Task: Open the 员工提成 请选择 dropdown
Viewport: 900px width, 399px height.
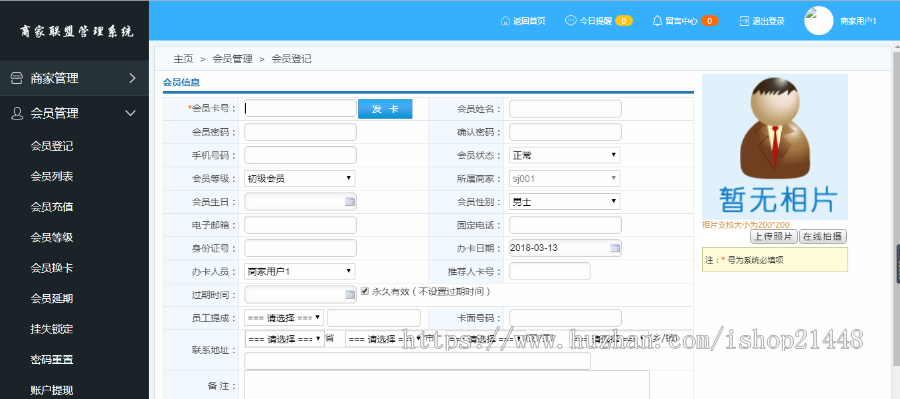Action: (284, 317)
